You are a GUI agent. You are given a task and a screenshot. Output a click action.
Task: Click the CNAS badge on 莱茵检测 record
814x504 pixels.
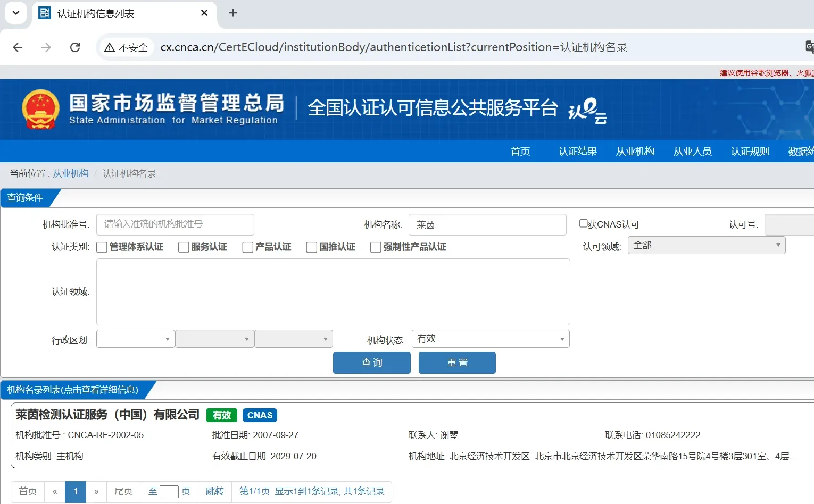260,415
